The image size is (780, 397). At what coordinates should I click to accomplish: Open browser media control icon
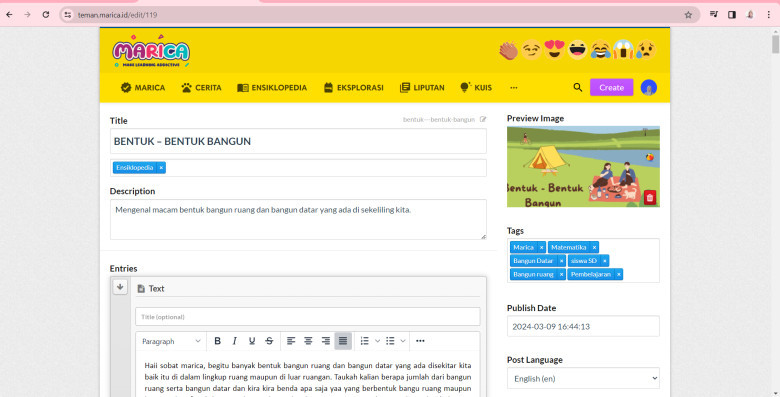[x=714, y=15]
